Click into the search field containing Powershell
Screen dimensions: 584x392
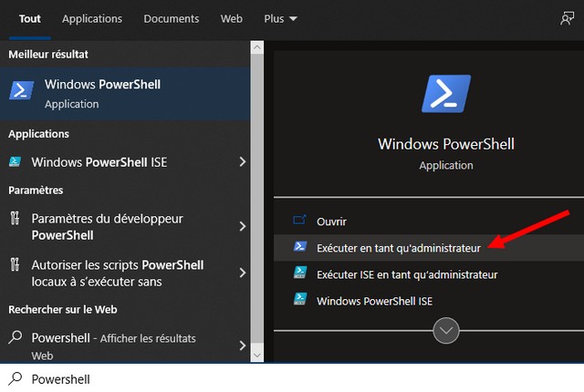pos(292,378)
